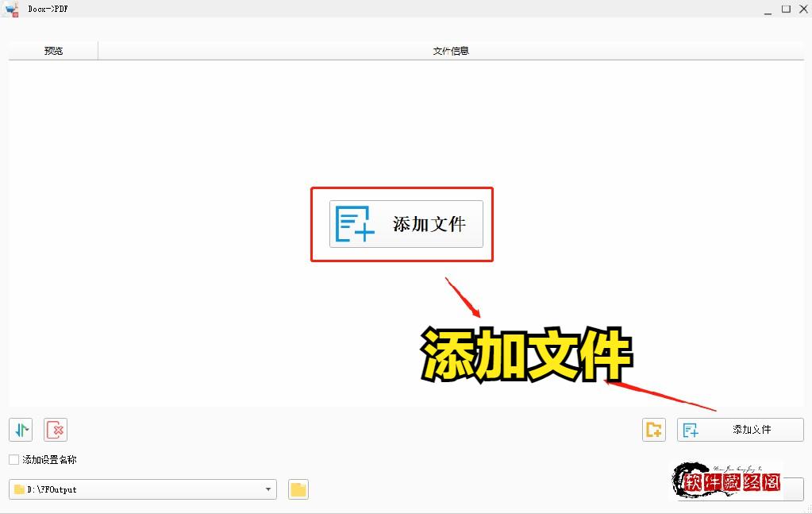Check the settings name checkbox above the path

[x=13, y=459]
